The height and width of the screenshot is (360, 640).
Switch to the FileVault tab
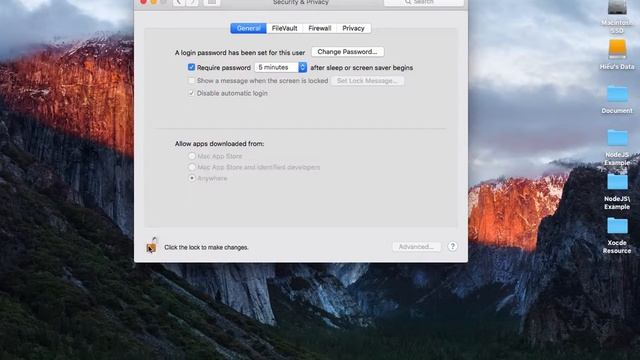pos(284,28)
